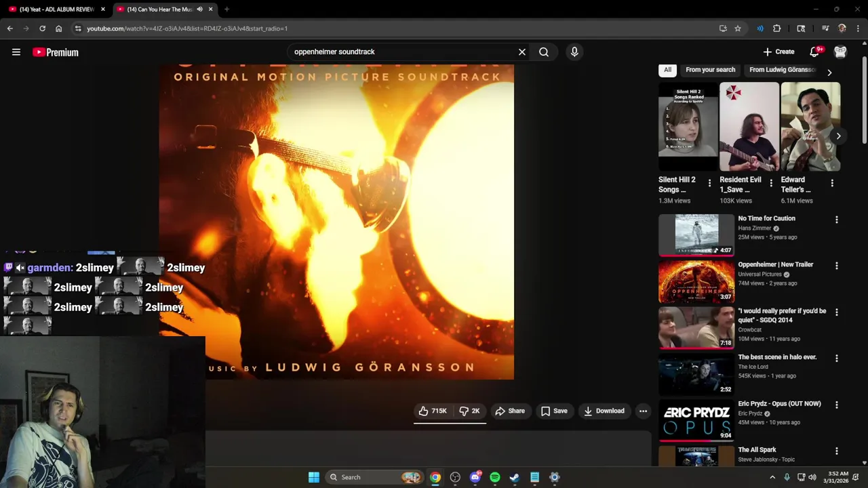This screenshot has height=488, width=868.
Task: Open the new tab plus button
Action: 226,9
